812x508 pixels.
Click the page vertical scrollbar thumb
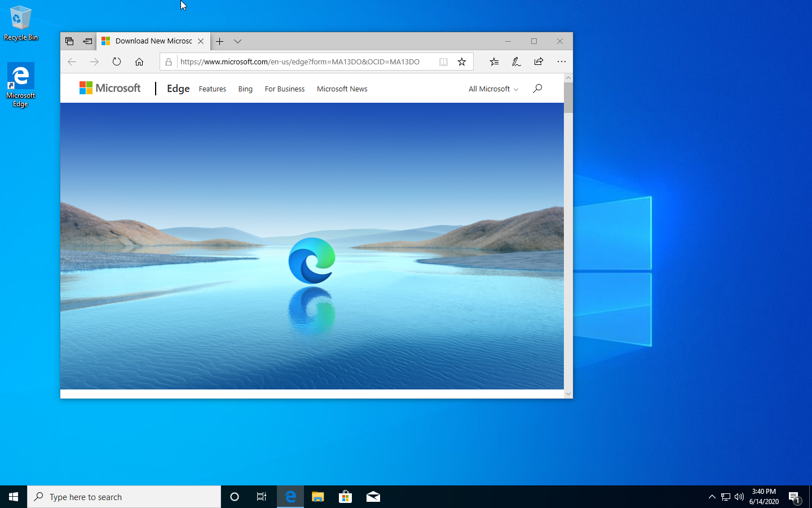tap(568, 97)
